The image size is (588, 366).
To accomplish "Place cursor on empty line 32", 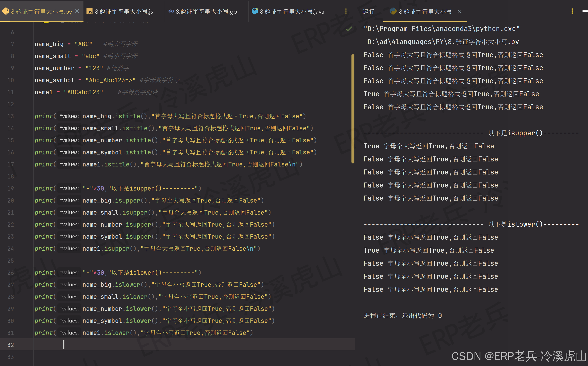I will point(145,345).
